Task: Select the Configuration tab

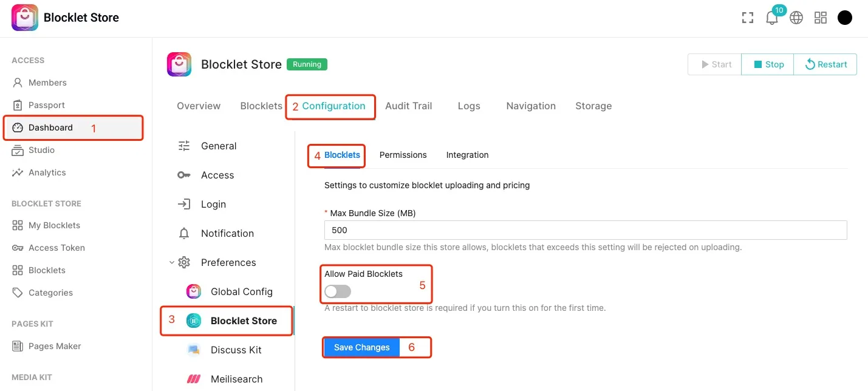Action: click(x=333, y=106)
